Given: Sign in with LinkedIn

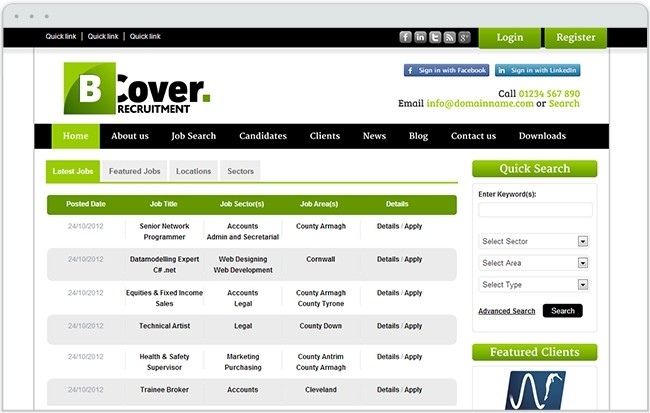Looking at the screenshot, I should (x=538, y=70).
